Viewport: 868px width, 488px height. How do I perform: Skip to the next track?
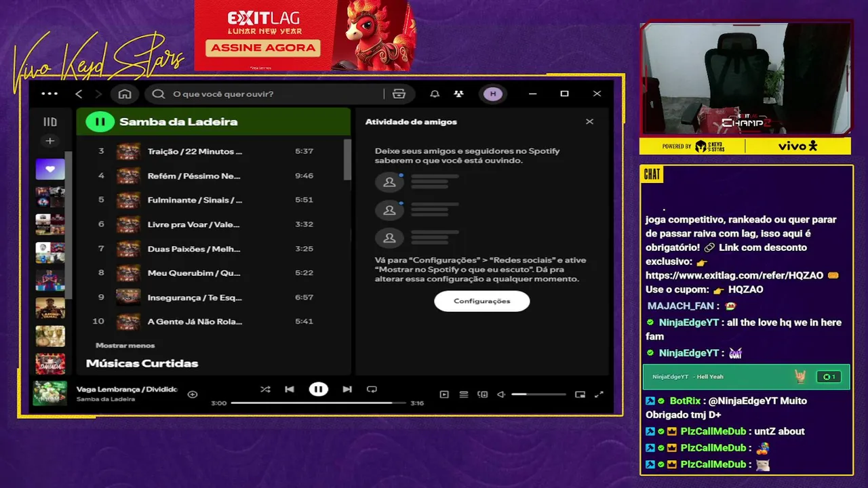(347, 389)
